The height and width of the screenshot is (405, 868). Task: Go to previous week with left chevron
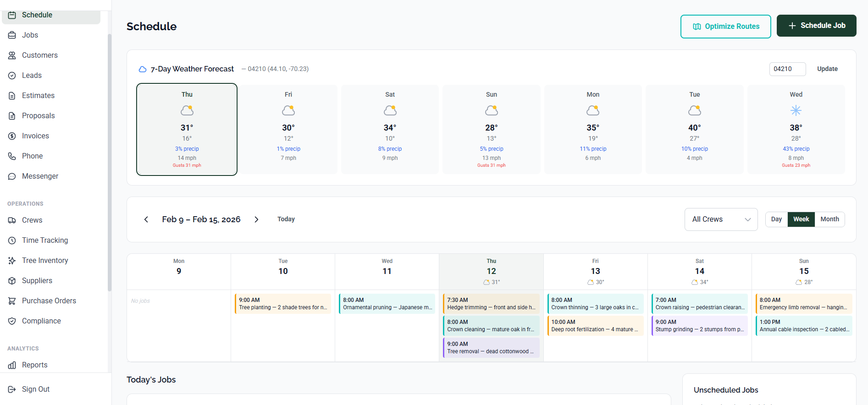146,219
